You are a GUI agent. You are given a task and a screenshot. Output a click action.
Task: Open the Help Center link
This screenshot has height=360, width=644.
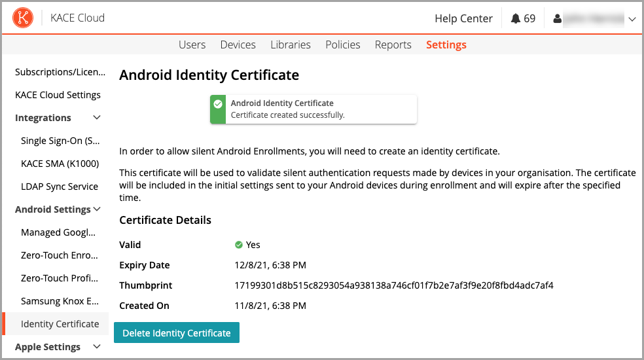463,18
